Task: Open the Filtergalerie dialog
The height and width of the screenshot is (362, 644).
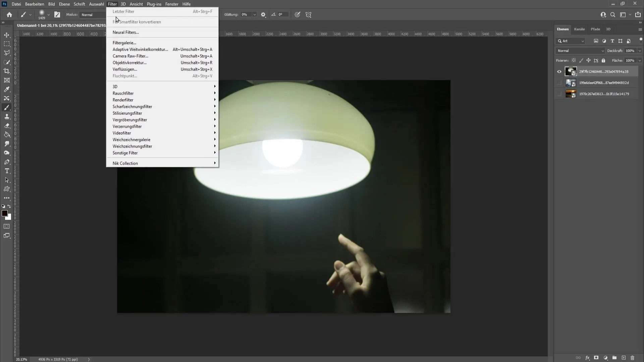Action: pyautogui.click(x=124, y=43)
